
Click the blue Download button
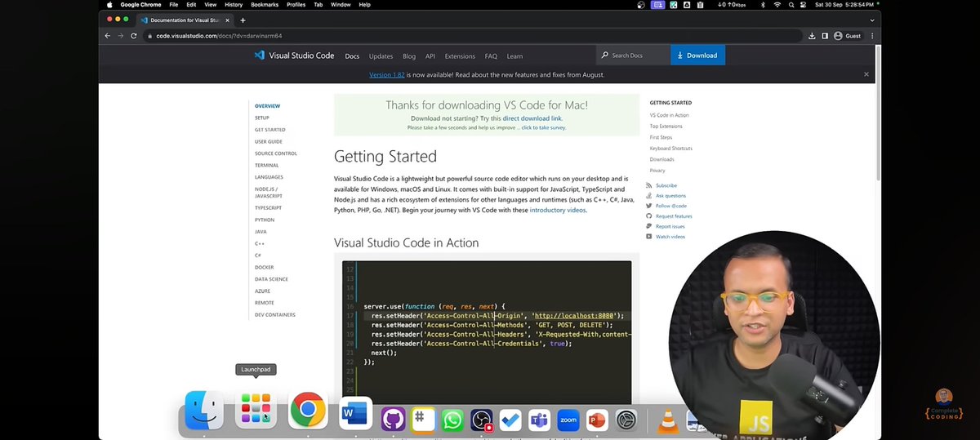point(697,55)
